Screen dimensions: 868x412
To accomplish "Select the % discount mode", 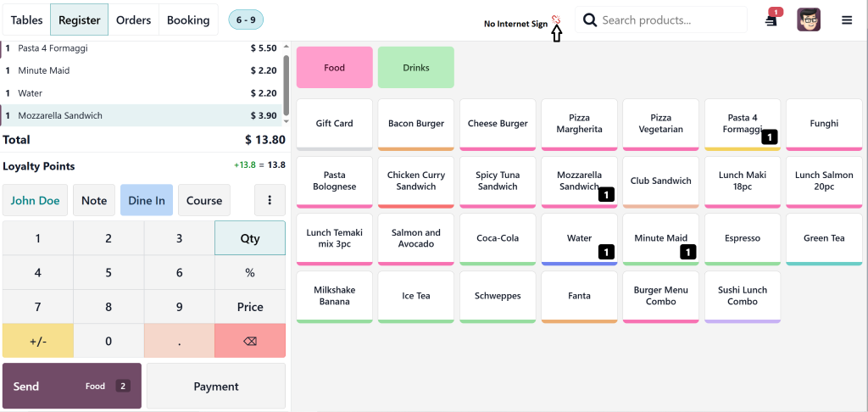I will coord(250,272).
